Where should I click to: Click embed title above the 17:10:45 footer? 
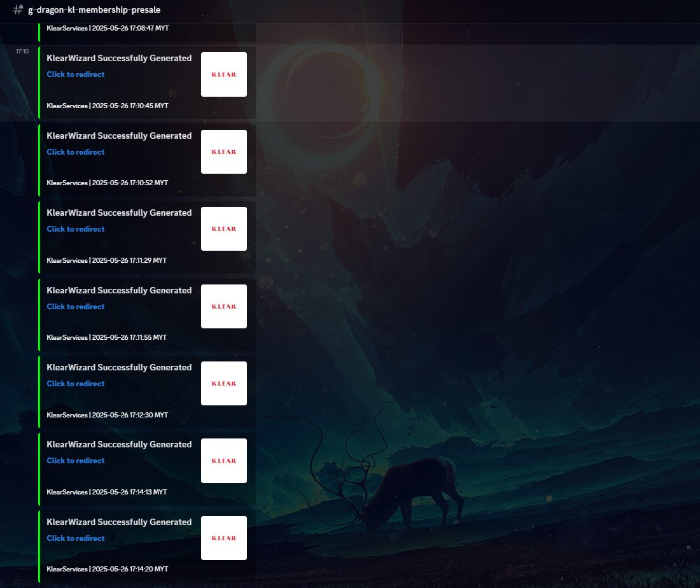(119, 58)
